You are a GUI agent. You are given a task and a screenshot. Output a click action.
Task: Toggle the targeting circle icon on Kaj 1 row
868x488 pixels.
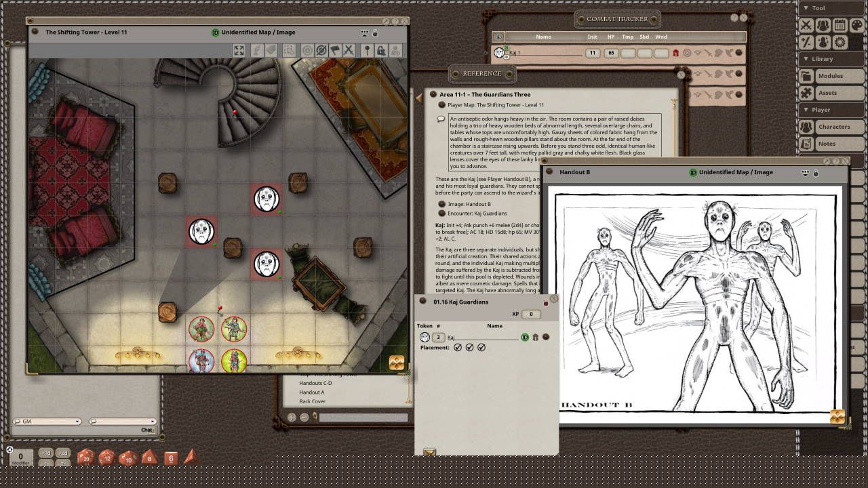click(687, 53)
